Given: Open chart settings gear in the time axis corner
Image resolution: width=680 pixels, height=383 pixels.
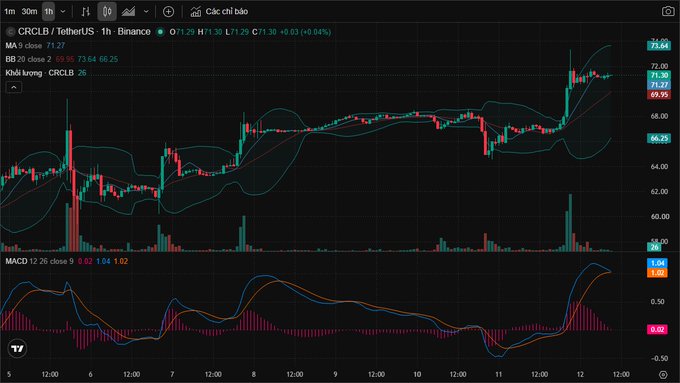Looking at the screenshot, I should 663,374.
